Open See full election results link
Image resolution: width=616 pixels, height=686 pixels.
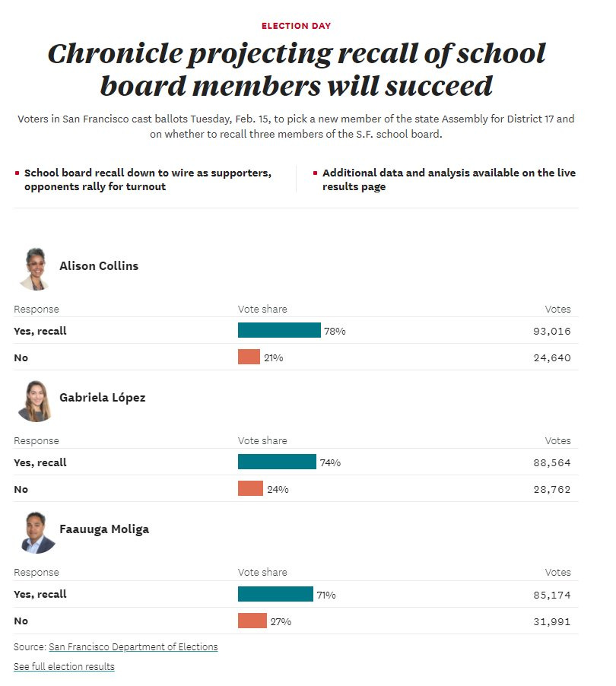click(64, 666)
